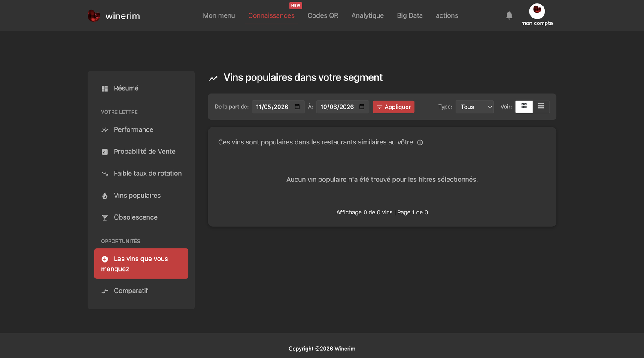Open Analytique in top navigation

[x=368, y=15]
